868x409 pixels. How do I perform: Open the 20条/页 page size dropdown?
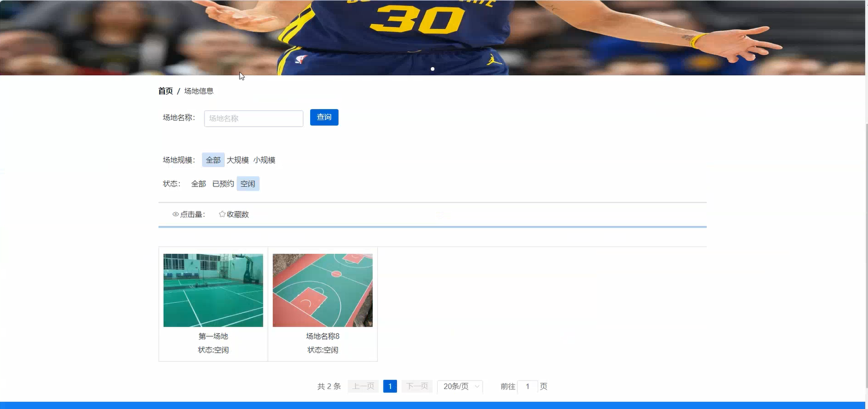pos(460,386)
